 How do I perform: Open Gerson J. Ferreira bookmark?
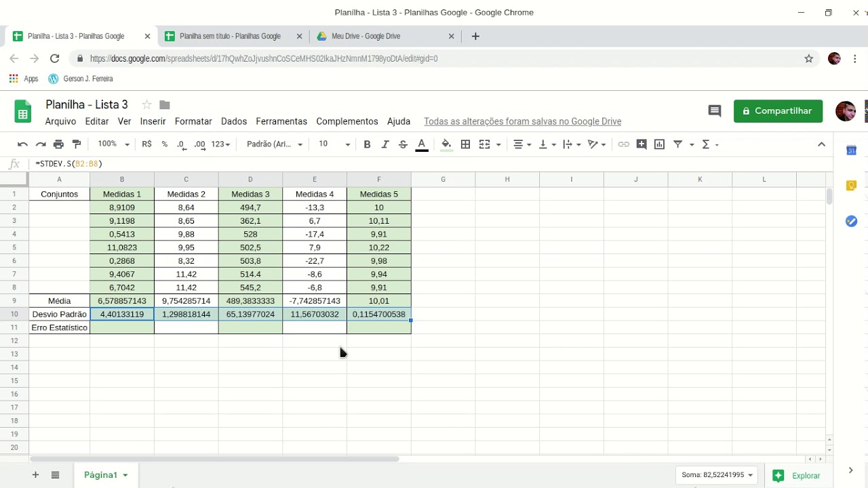point(81,79)
